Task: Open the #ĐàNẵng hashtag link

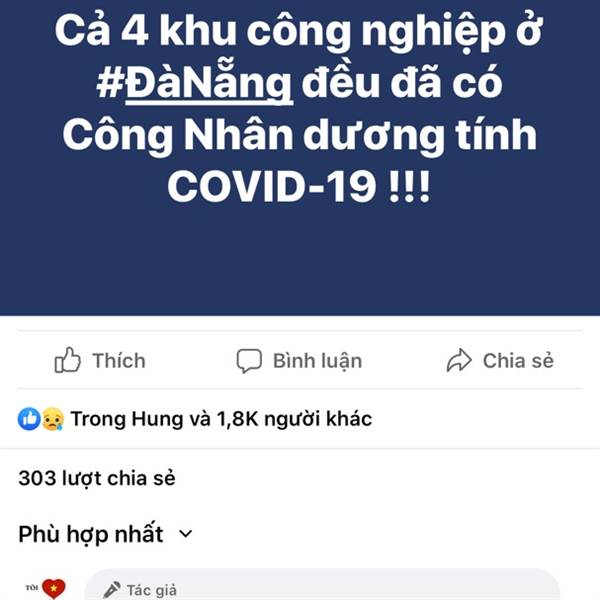Action: (x=195, y=84)
